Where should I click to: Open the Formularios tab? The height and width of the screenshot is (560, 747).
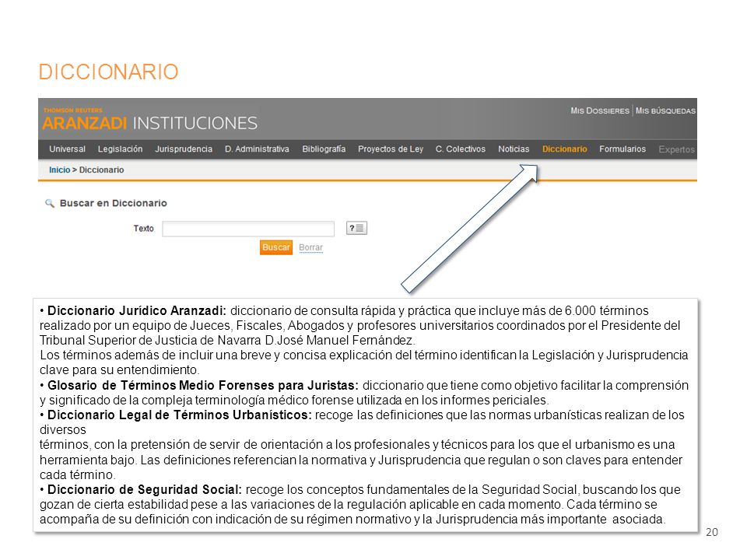click(x=622, y=149)
